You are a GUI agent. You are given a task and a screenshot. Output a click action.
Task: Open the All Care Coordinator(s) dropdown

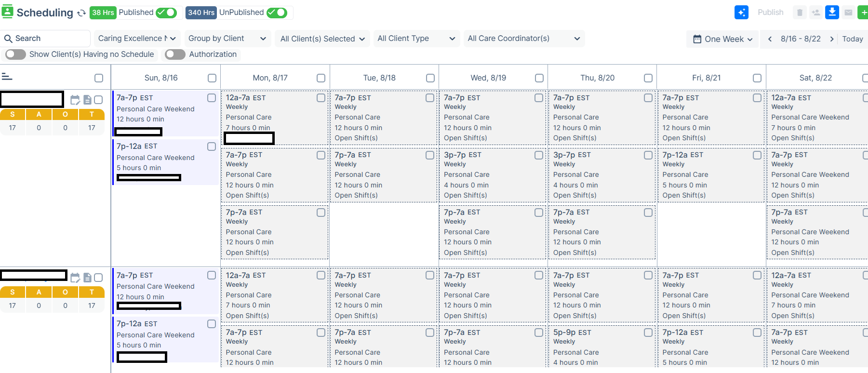click(524, 39)
